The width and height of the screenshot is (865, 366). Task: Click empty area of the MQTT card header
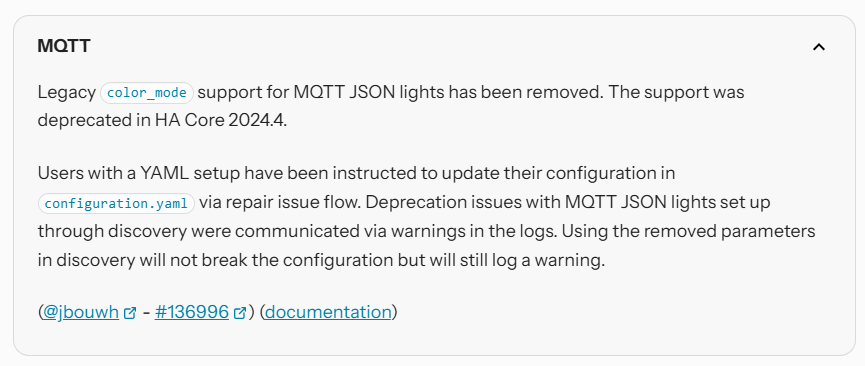(x=441, y=47)
